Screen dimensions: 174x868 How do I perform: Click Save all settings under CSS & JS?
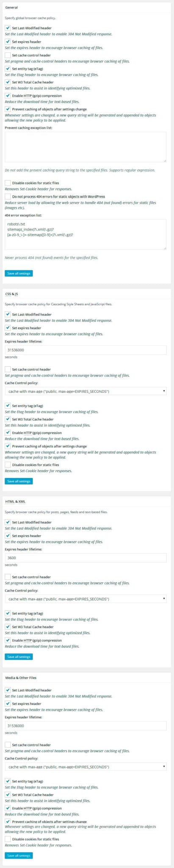coord(19,481)
